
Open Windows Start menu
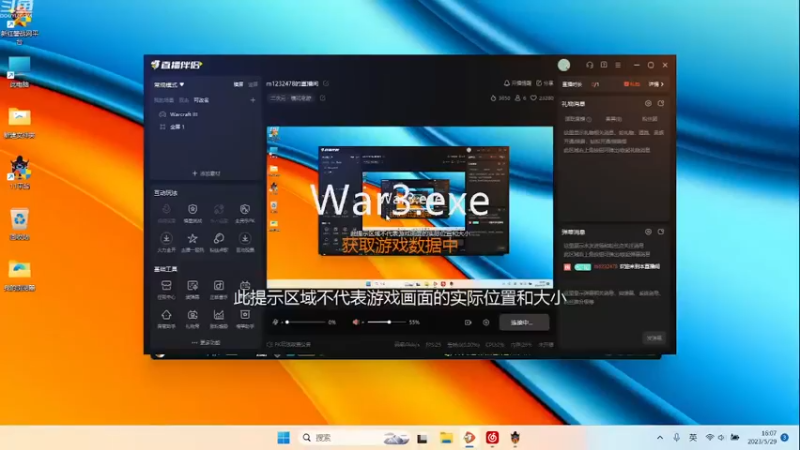tap(284, 438)
